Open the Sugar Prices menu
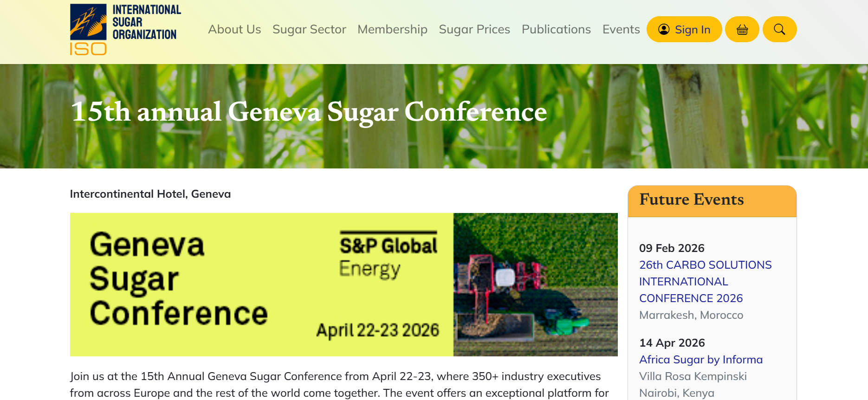The image size is (868, 400). [474, 29]
